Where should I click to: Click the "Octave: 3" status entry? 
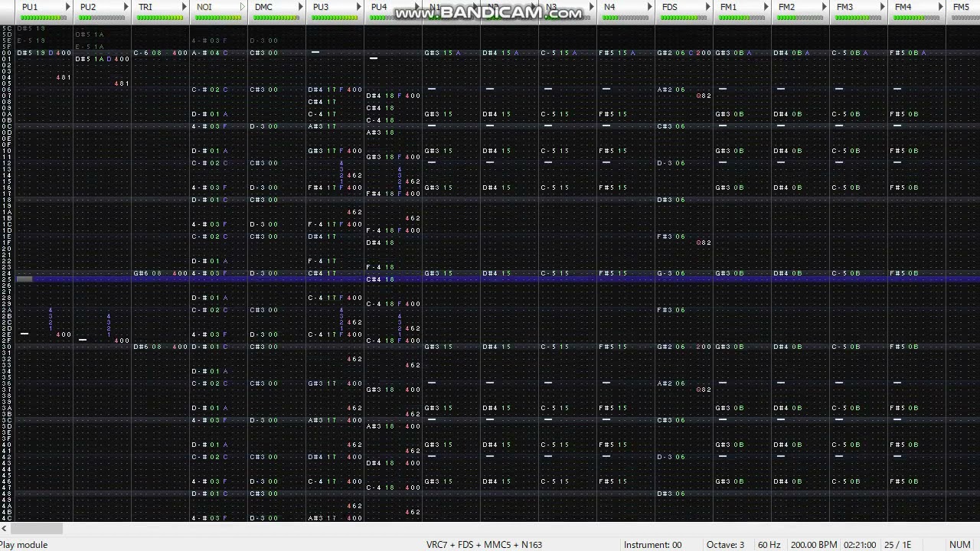point(725,545)
